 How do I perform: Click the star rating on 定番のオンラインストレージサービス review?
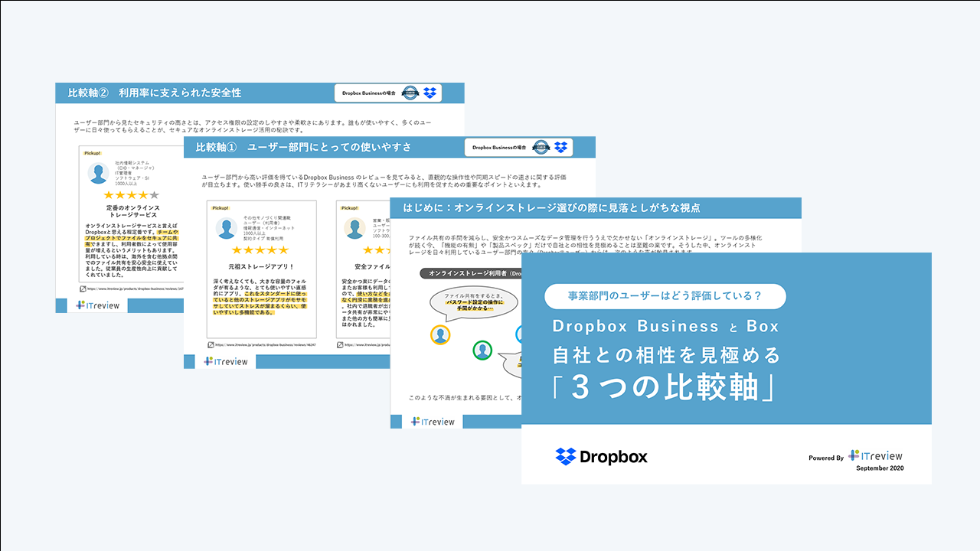pos(131,196)
